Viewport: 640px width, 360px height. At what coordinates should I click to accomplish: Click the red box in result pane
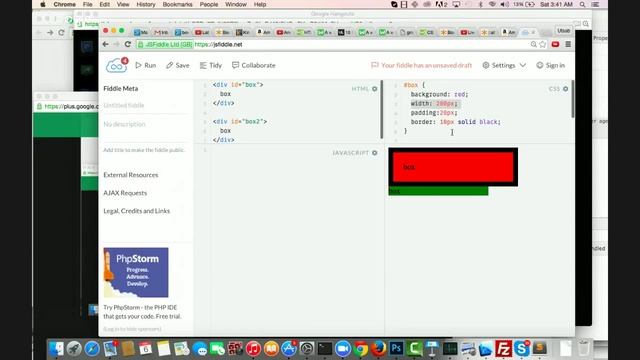click(453, 167)
